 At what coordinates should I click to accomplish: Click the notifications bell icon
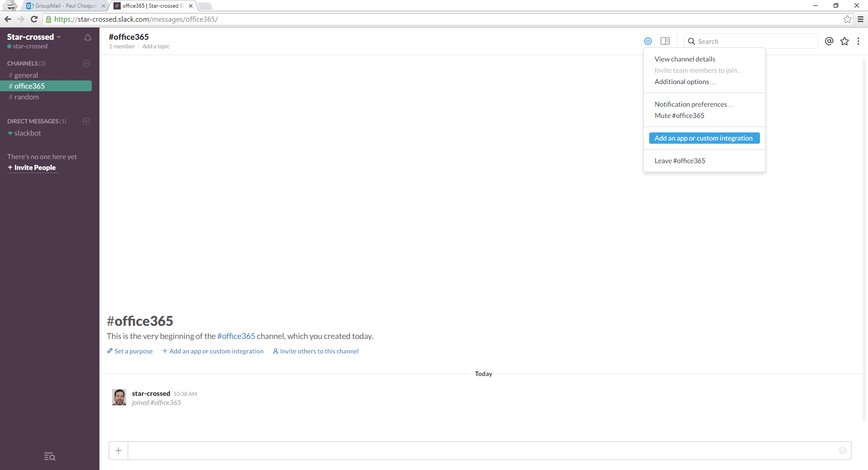pyautogui.click(x=88, y=38)
